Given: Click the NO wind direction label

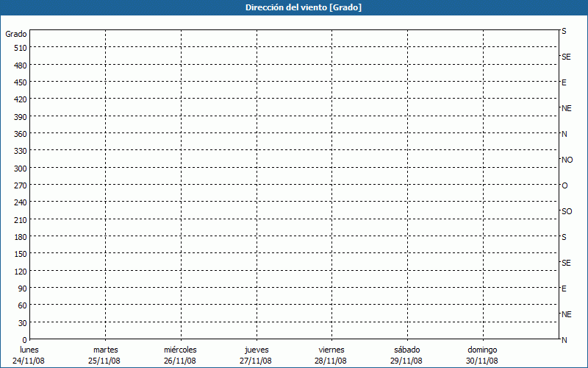Looking at the screenshot, I should point(567,160).
